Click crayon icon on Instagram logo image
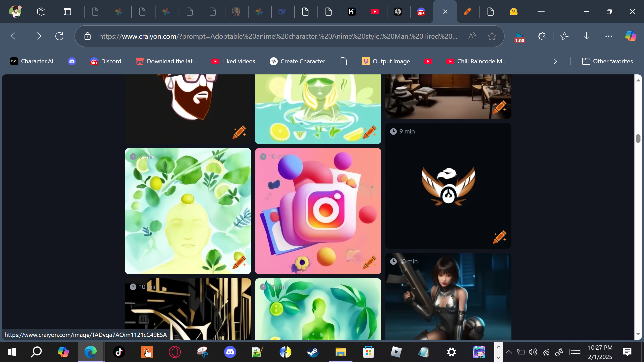The width and height of the screenshot is (644, 362). pyautogui.click(x=370, y=262)
